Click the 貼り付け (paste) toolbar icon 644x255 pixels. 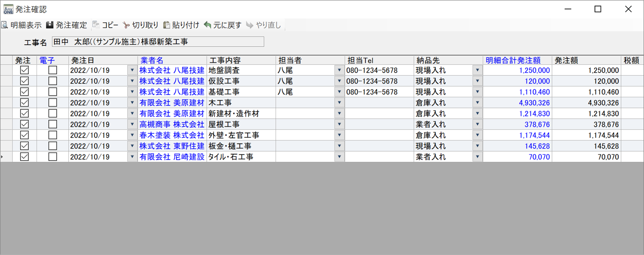[178, 24]
